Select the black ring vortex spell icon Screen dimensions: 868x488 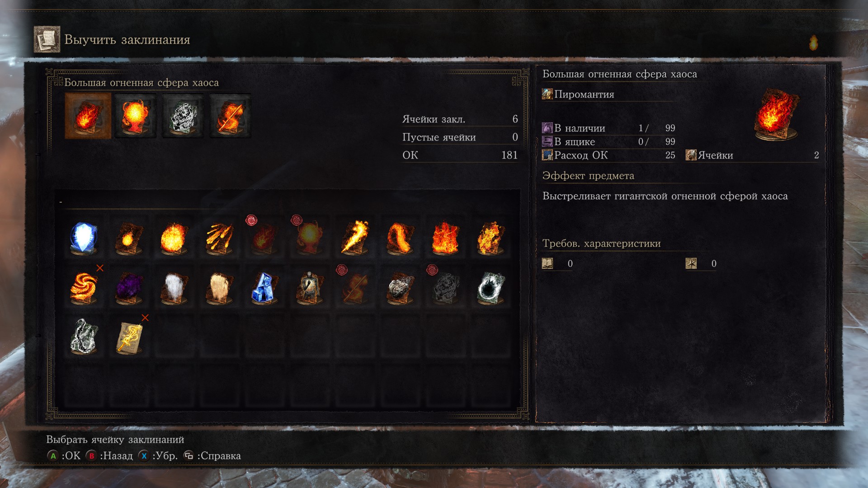click(491, 287)
